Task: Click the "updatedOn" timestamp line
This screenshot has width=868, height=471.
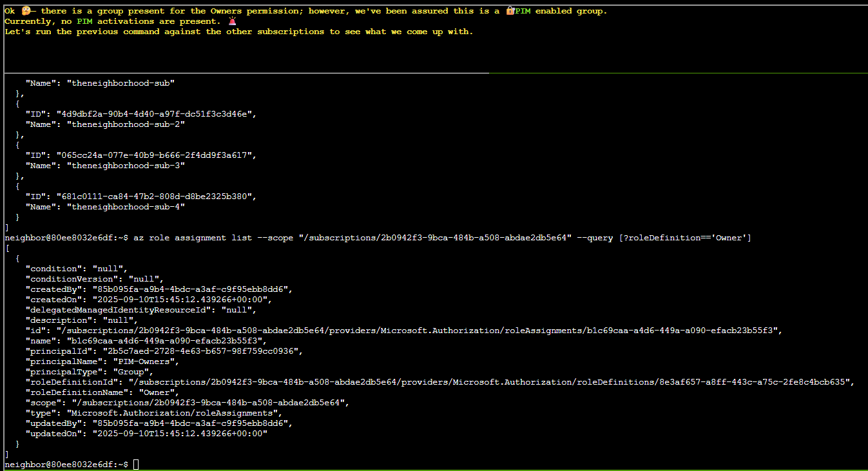Action: [146, 434]
